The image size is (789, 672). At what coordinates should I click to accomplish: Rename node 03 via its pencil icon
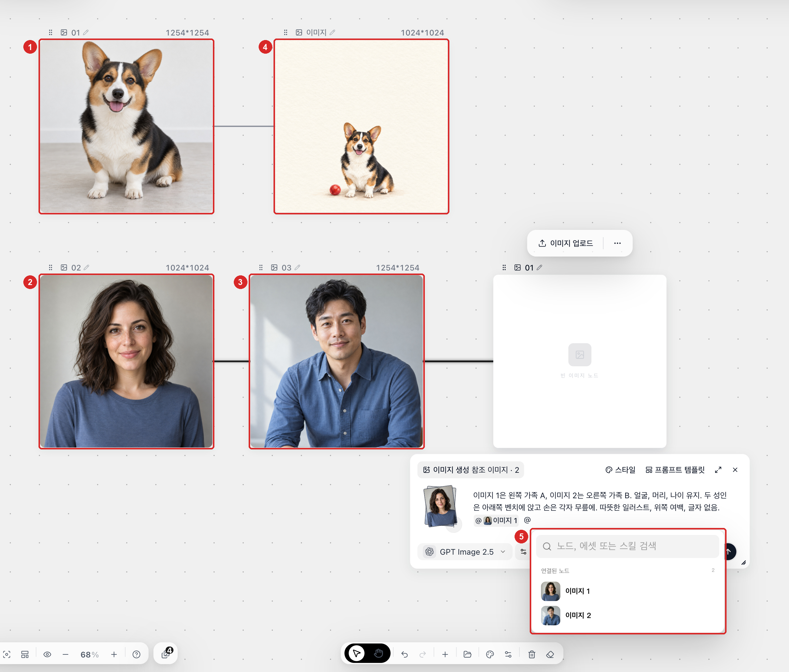click(x=297, y=267)
